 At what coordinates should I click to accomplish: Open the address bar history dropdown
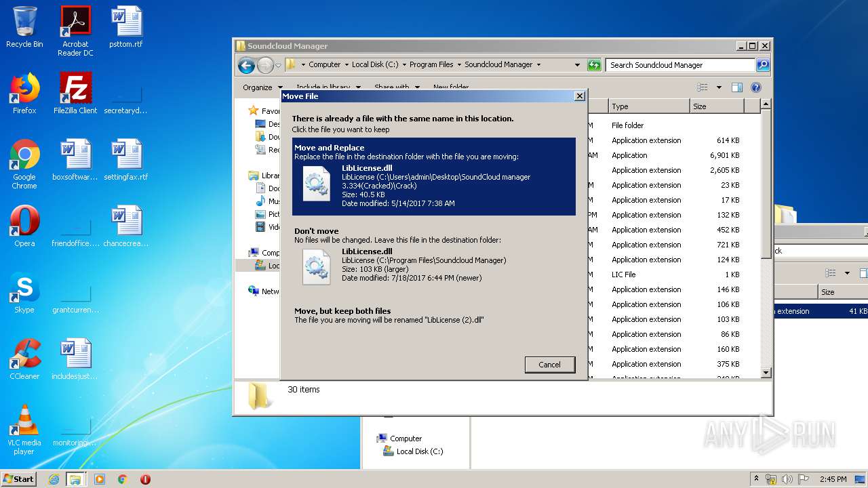point(577,65)
